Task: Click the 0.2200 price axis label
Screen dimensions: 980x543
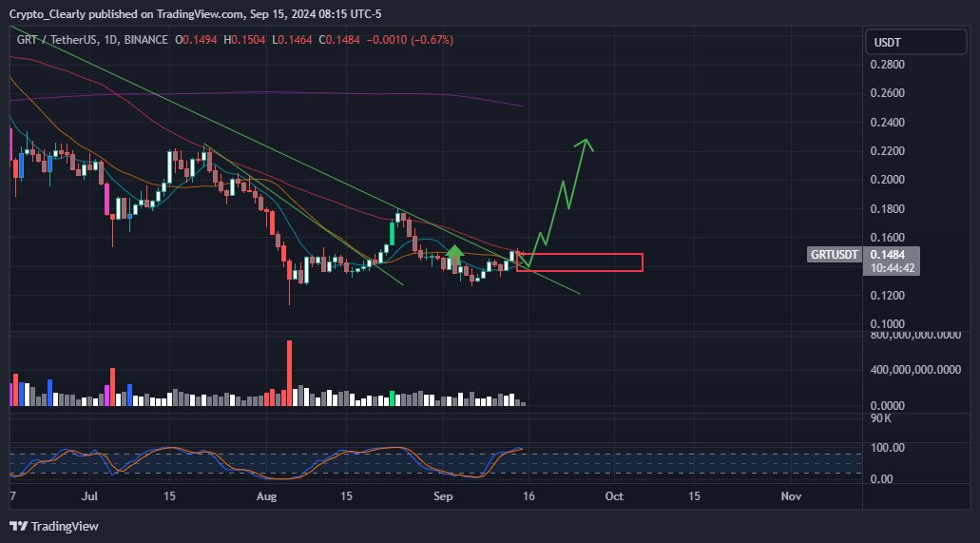Action: coord(887,151)
